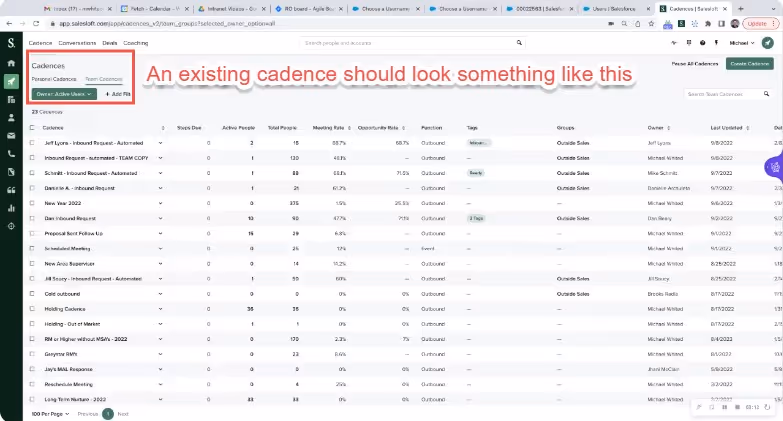Sort by the Last Updated column

pos(730,128)
